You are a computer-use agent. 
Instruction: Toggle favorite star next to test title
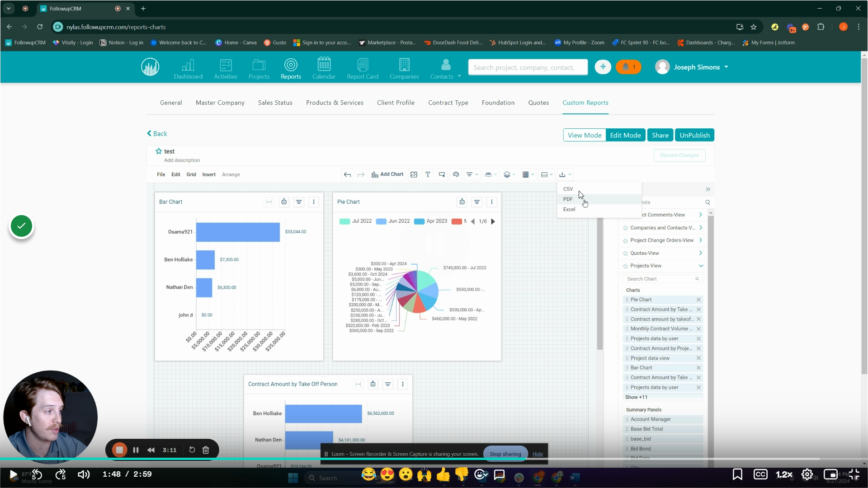point(159,151)
